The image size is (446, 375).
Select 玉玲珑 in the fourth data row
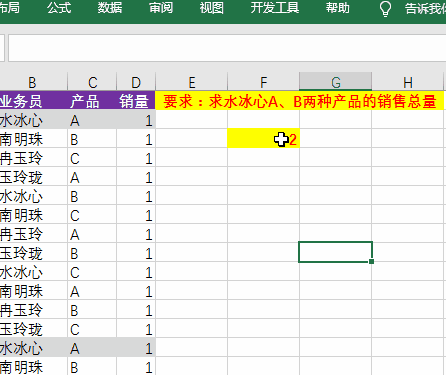point(33,177)
